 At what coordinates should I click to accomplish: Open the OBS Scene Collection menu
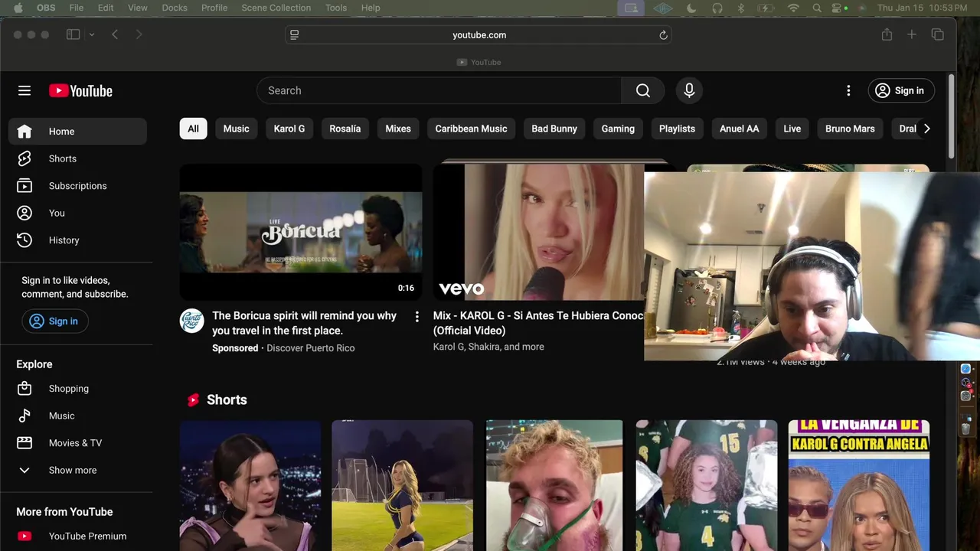click(276, 8)
